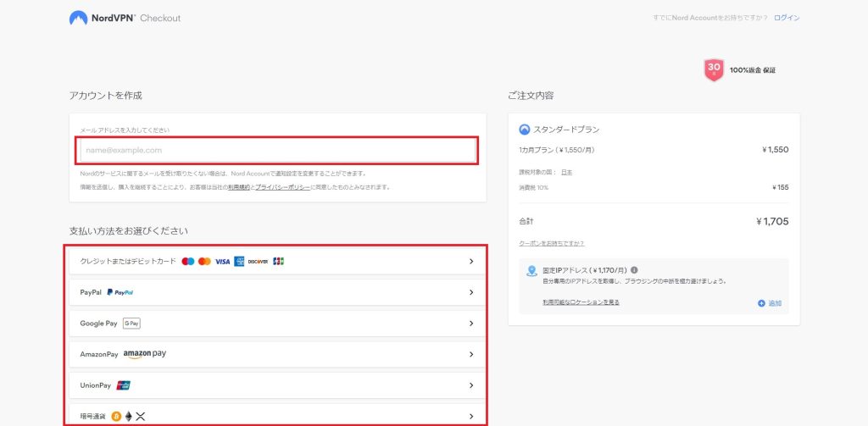
Task: Click the Standard plan mountain icon
Action: tap(524, 130)
